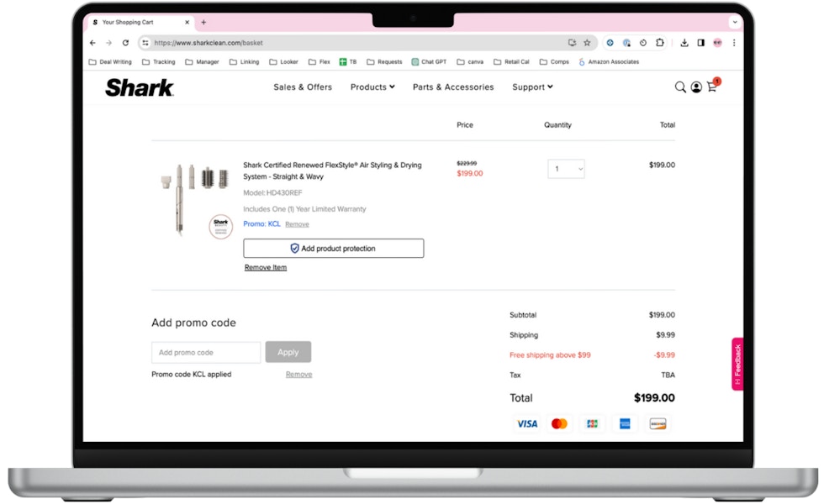The image size is (824, 504).
Task: Click the browser back arrow
Action: 92,43
